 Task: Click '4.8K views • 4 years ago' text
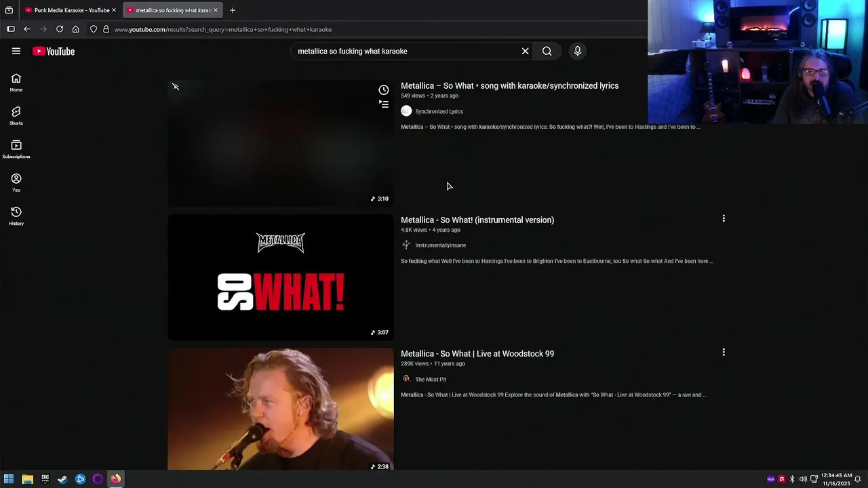click(x=431, y=230)
